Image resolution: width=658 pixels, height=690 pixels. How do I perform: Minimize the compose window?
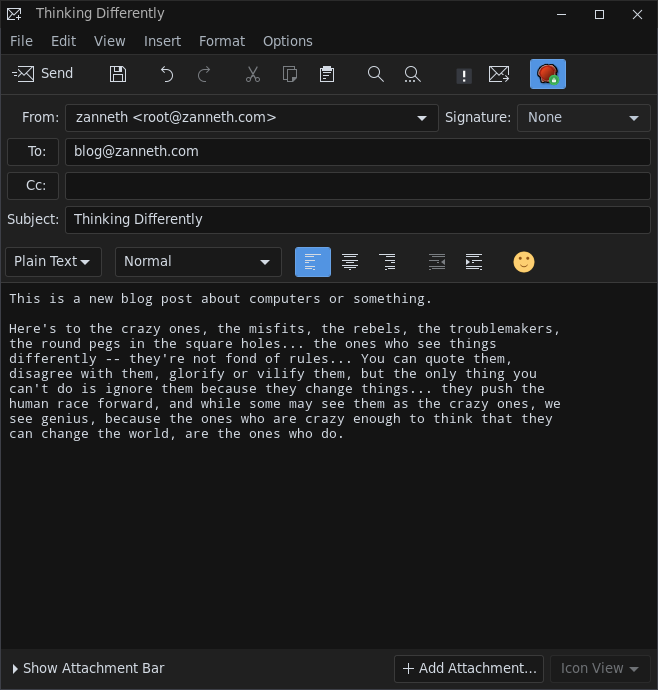coord(562,15)
